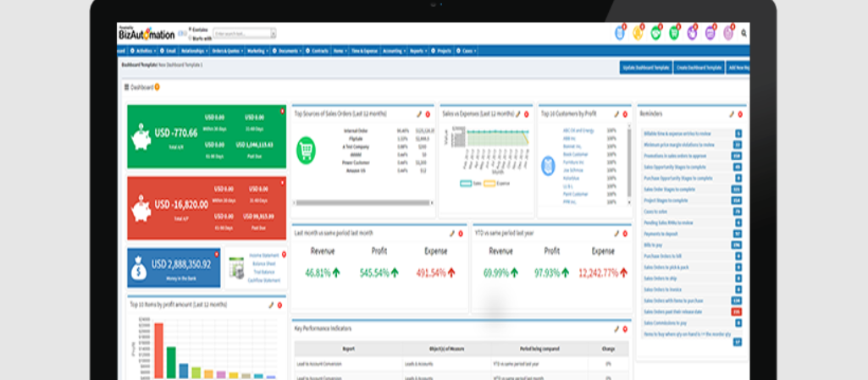This screenshot has height=380, width=868.
Task: Open the Income Statement link
Action: (x=264, y=256)
